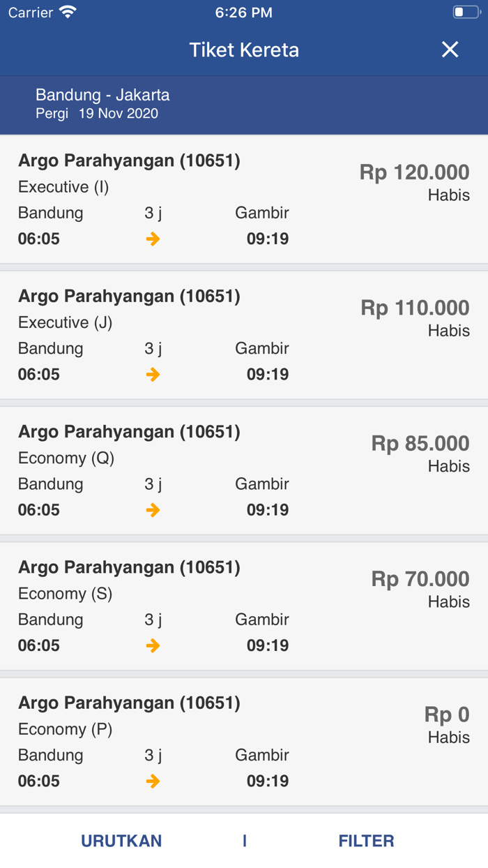Select the Rp 120.000 Executive (I) ticket
This screenshot has height=868, width=488.
click(x=244, y=199)
